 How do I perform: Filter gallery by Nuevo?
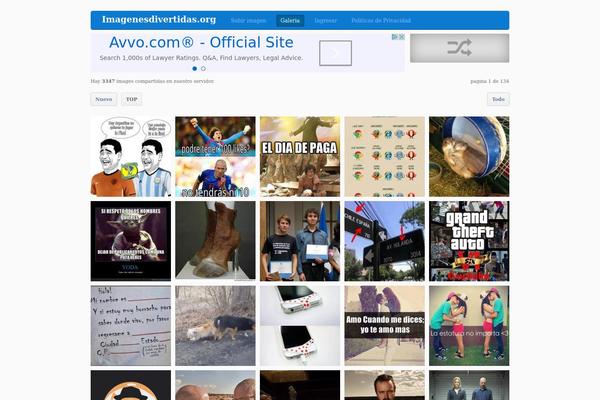pos(104,99)
